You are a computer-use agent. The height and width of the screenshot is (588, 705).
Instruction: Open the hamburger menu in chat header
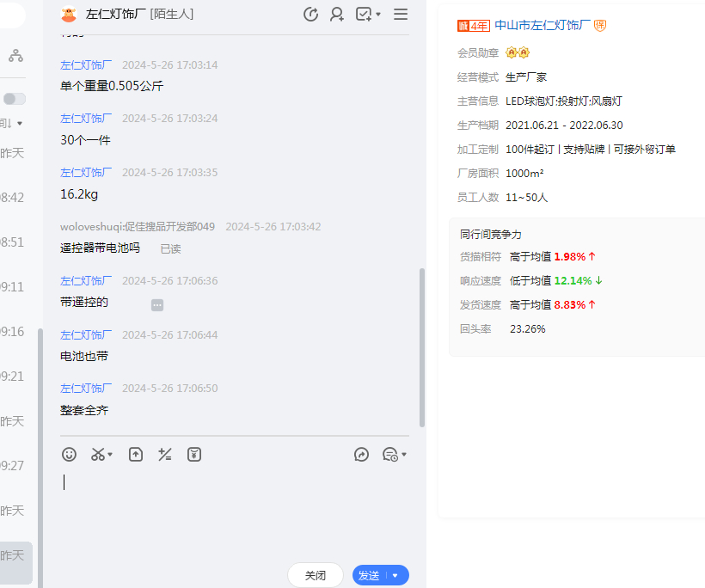[x=401, y=15]
